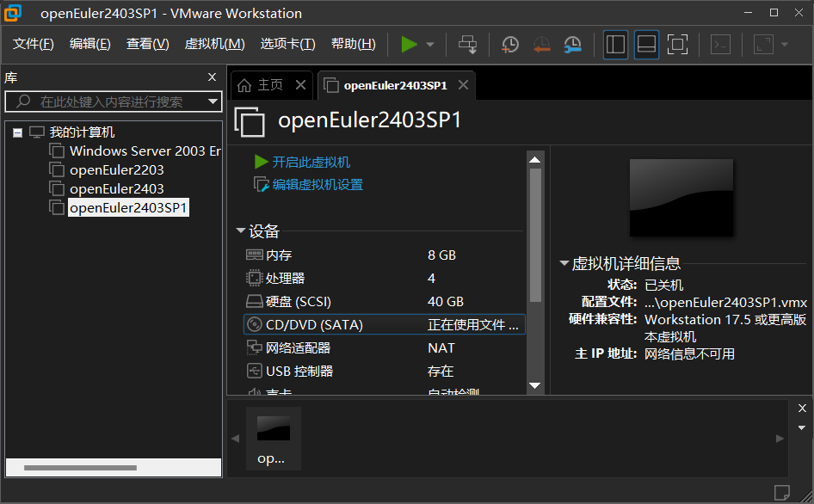The height and width of the screenshot is (504, 814).
Task: Close the openEuler2403SP1 tab
Action: pos(464,84)
